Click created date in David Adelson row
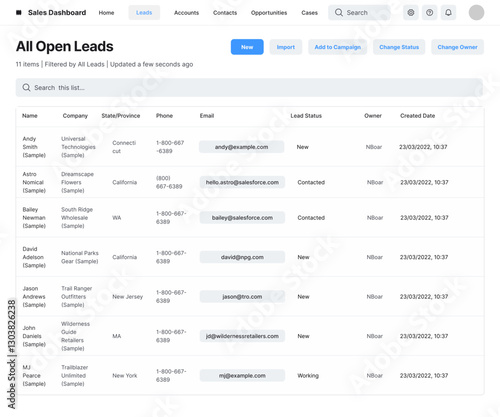500x417 pixels. (x=424, y=257)
